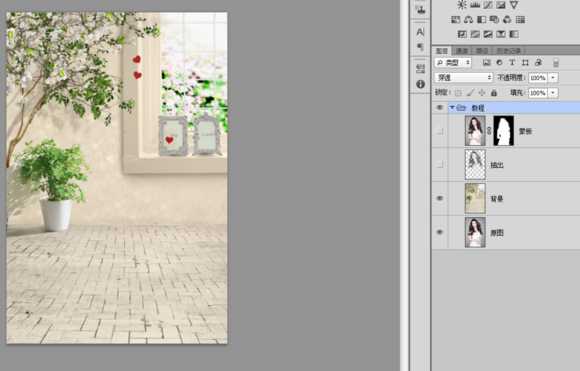The image size is (580, 371).
Task: Show the masked portrait layer visibility box
Action: (x=440, y=131)
